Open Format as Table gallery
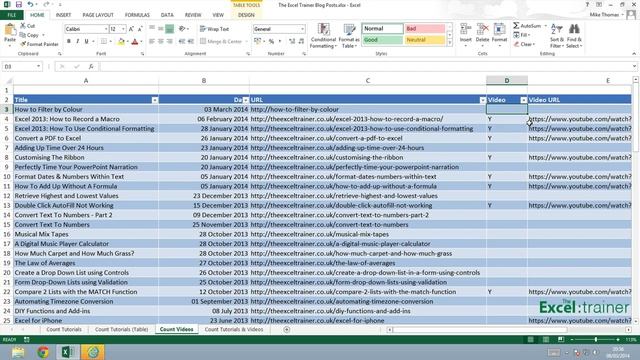The height and width of the screenshot is (360, 640). tap(349, 36)
